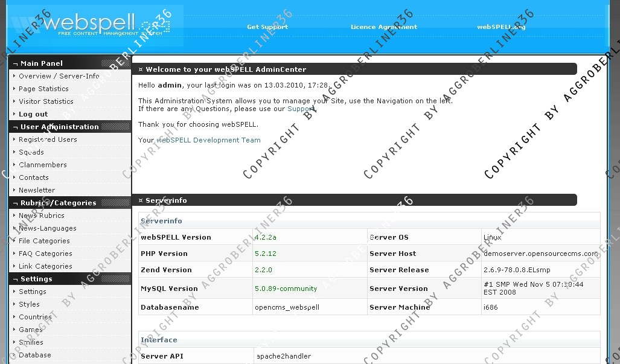The image size is (620, 364).
Task: Go to Clanmembers management
Action: pyautogui.click(x=42, y=165)
